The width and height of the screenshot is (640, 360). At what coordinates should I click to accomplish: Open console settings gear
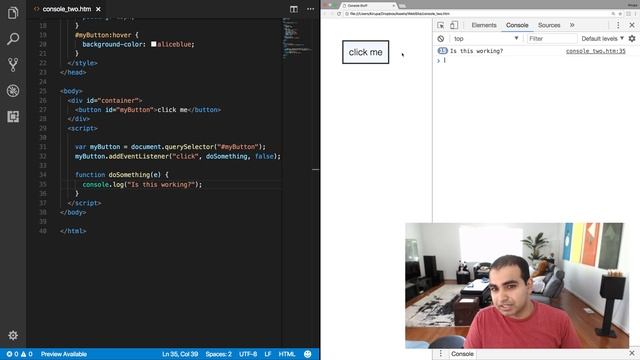point(632,39)
